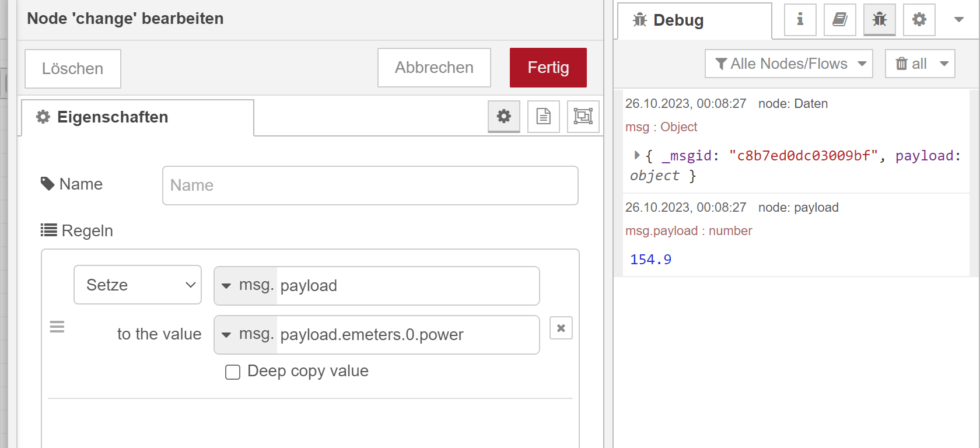
Task: Open the type selector for the payload.emeters.0.power value
Action: click(x=226, y=335)
